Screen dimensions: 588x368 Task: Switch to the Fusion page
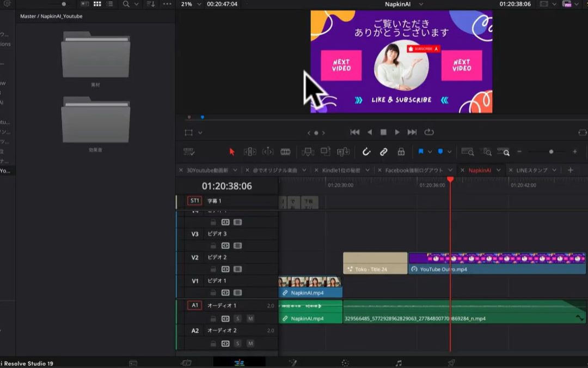coord(292,361)
